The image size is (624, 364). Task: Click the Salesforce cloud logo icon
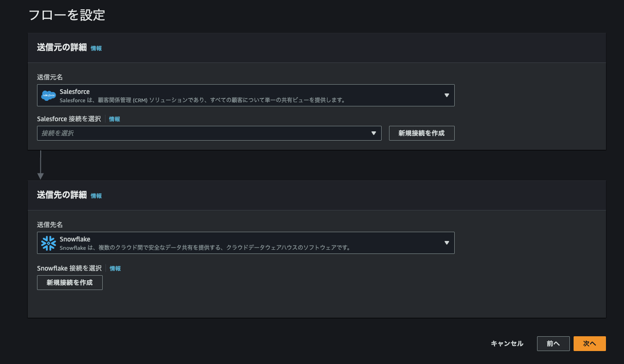point(49,95)
